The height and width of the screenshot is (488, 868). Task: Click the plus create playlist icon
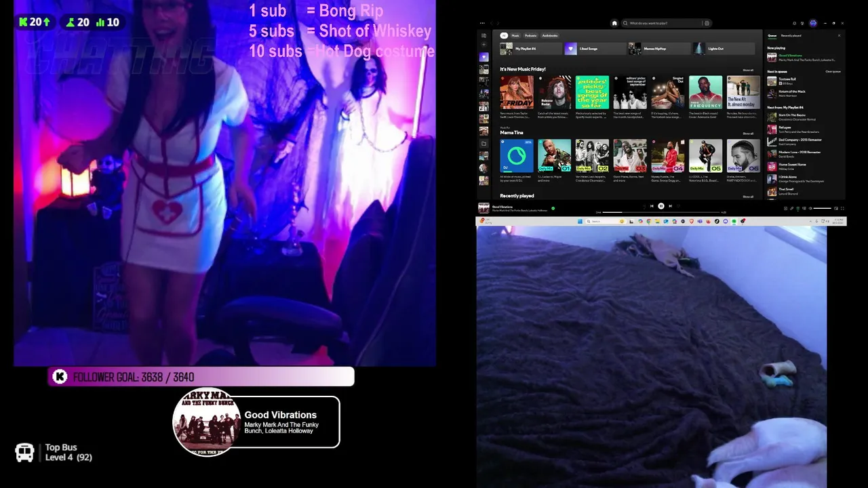(x=484, y=45)
